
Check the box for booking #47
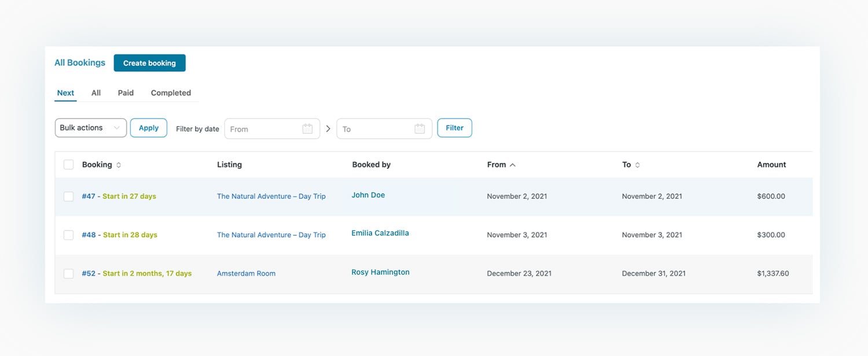tap(69, 196)
